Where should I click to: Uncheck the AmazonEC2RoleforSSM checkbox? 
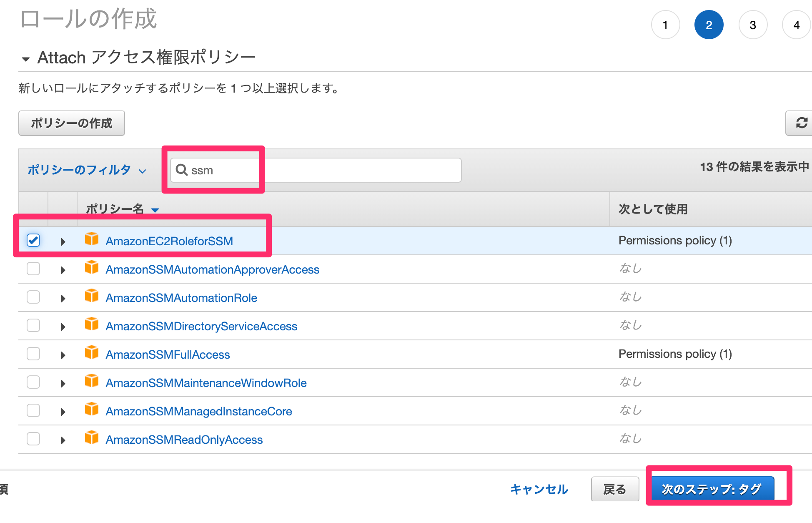click(33, 240)
